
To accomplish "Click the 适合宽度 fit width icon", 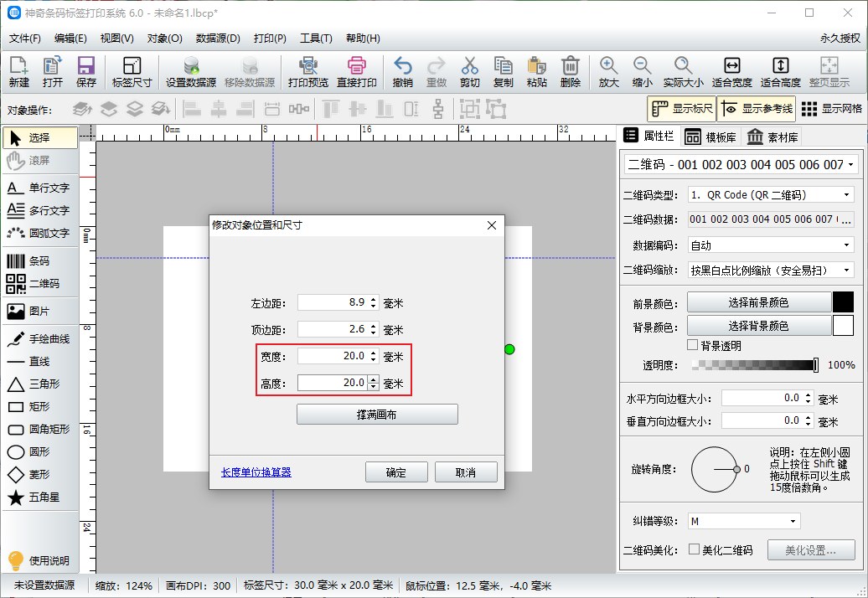I will (731, 72).
